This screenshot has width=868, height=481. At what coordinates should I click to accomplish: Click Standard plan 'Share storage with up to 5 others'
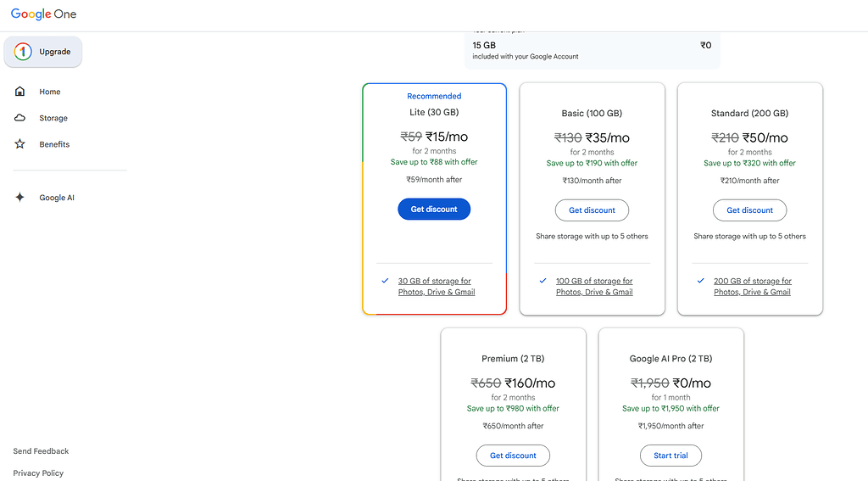click(x=749, y=236)
